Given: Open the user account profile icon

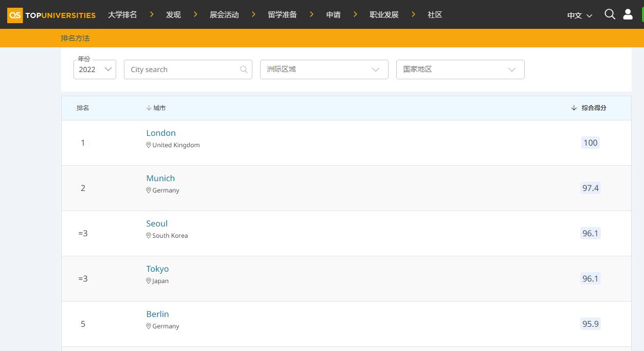Looking at the screenshot, I should pos(628,14).
